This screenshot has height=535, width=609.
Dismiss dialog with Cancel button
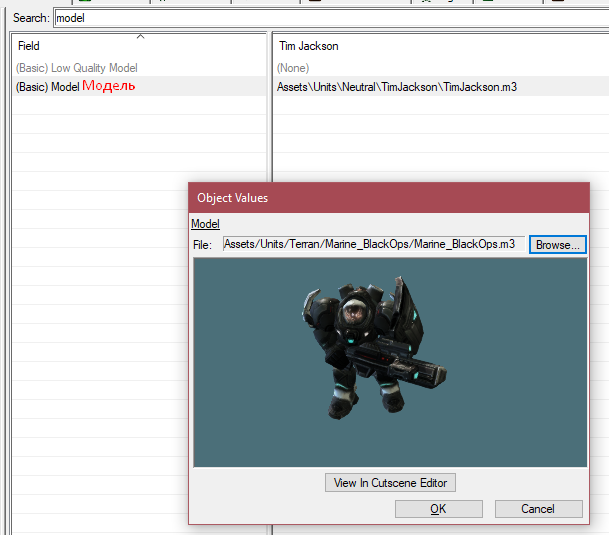pyautogui.click(x=539, y=509)
